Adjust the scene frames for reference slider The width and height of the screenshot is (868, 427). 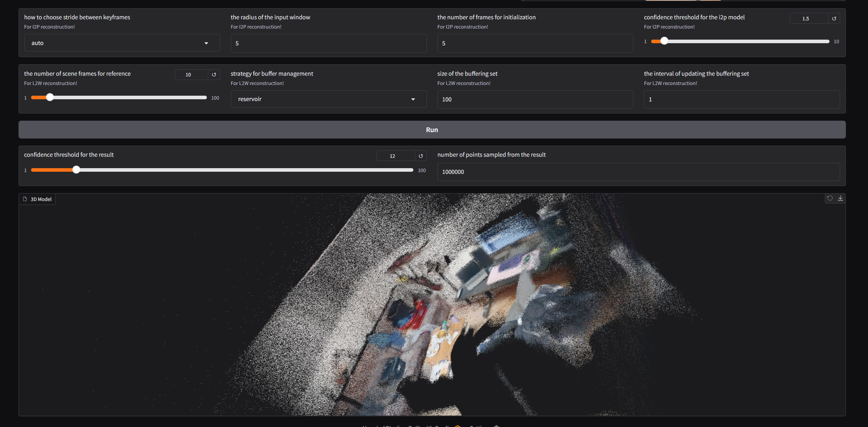[119, 97]
